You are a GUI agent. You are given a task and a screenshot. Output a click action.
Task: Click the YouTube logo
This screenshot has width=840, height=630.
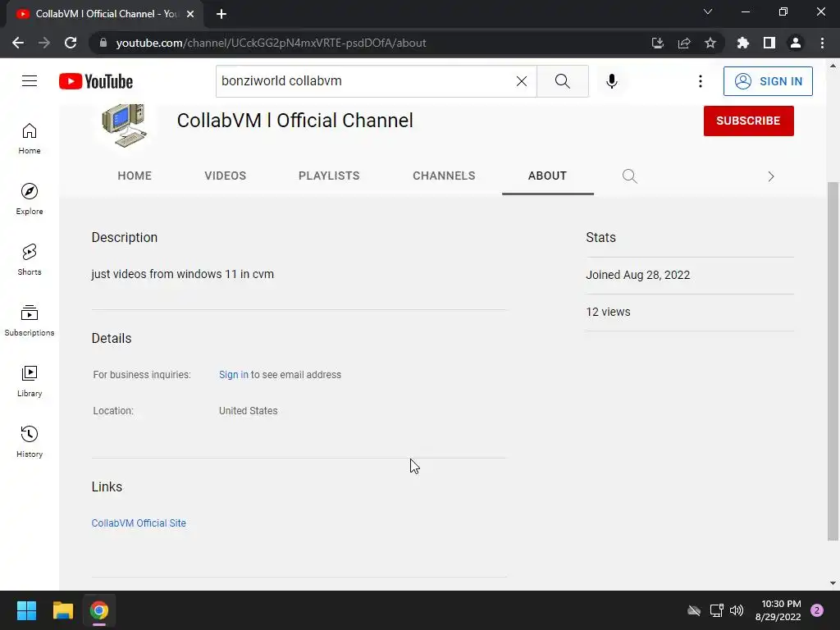click(x=96, y=81)
